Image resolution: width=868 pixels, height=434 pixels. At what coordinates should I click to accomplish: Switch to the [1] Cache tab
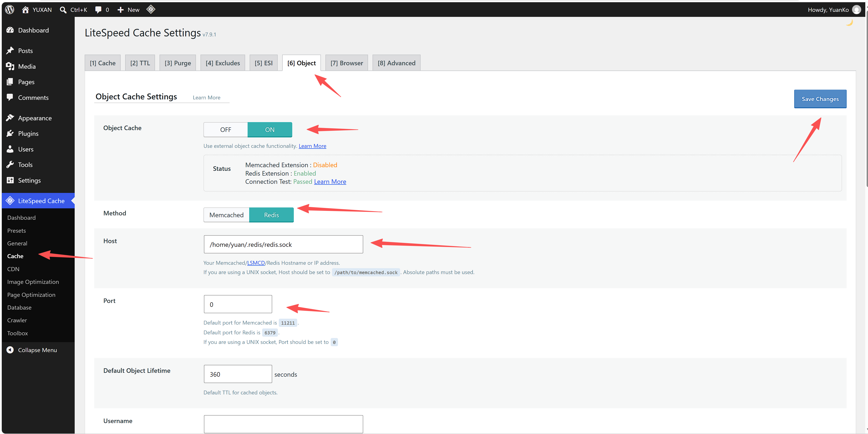pos(102,63)
